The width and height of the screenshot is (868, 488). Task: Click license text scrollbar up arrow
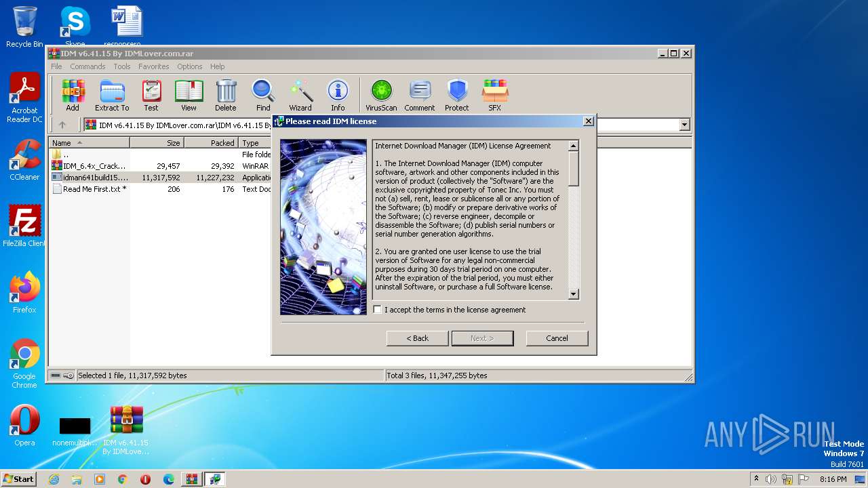(573, 146)
